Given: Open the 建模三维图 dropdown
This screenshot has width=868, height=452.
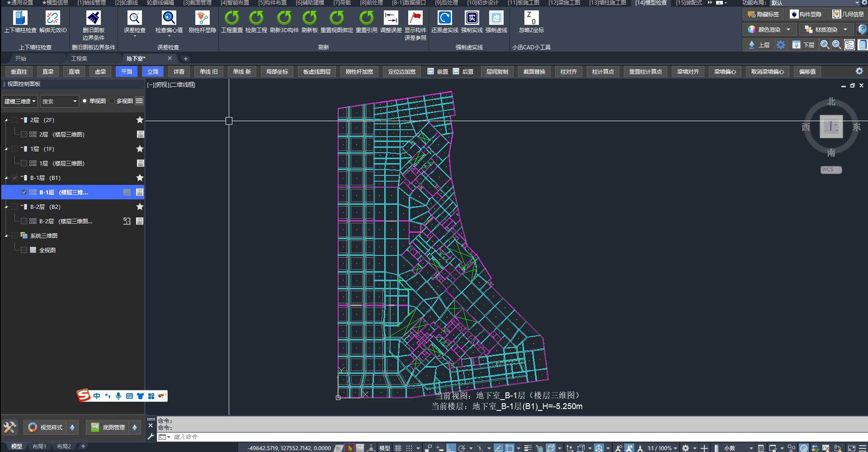Looking at the screenshot, I should tap(20, 101).
